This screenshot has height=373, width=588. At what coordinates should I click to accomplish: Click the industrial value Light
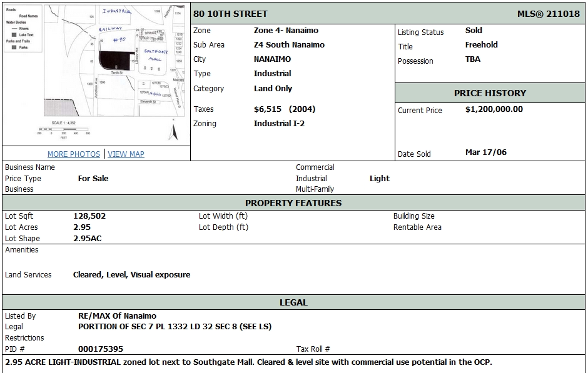click(380, 178)
